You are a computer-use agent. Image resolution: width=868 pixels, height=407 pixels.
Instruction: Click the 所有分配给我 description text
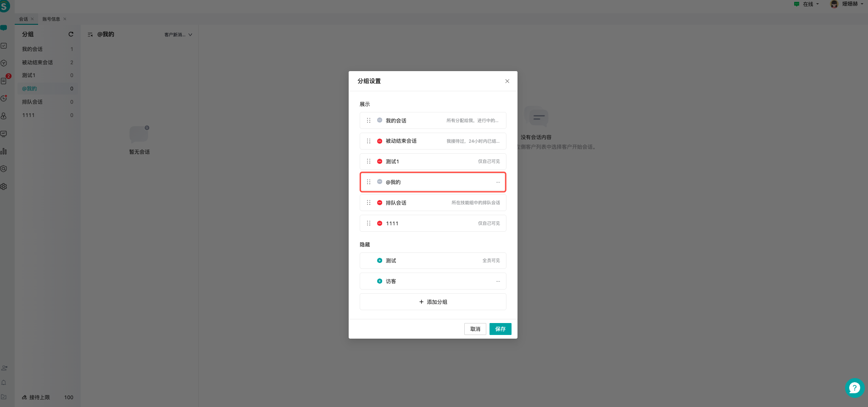(x=473, y=121)
